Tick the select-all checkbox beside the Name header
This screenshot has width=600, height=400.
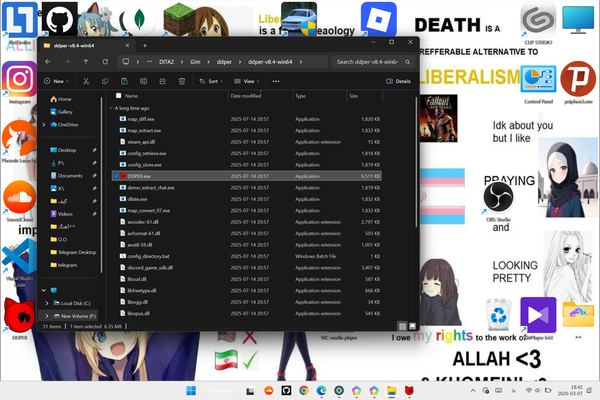click(119, 96)
